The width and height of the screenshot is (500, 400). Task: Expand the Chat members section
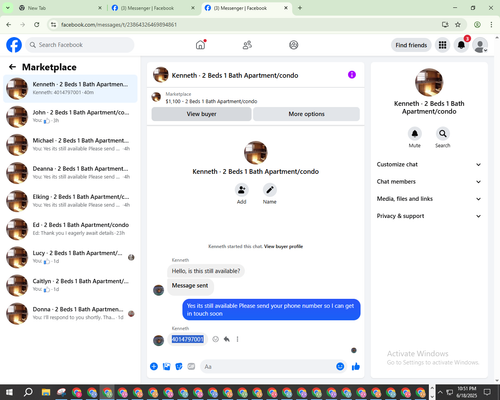429,182
